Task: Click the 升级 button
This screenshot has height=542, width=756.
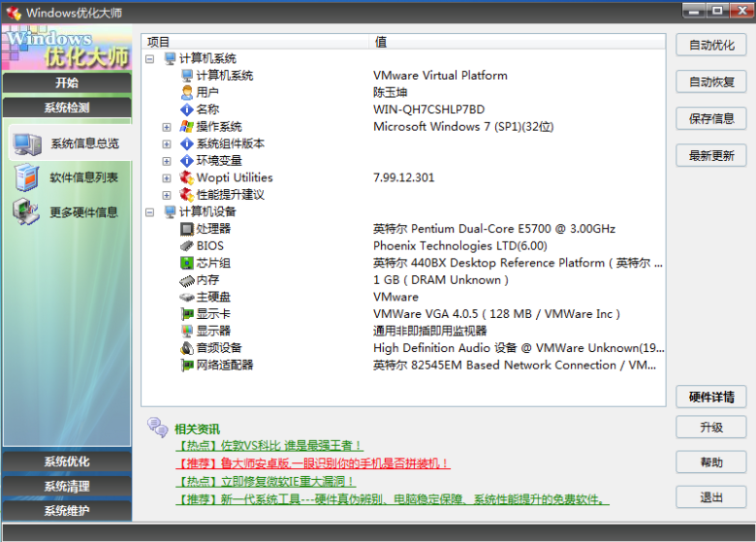Action: [711, 428]
